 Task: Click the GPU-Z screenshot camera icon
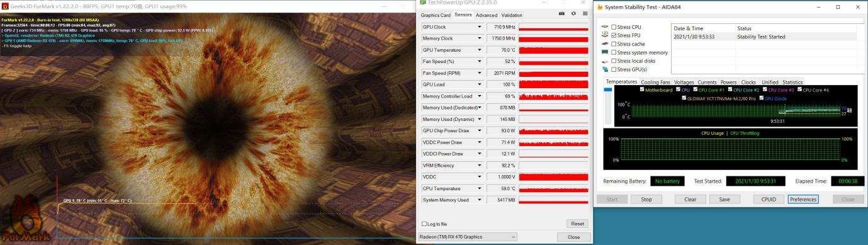pyautogui.click(x=561, y=14)
